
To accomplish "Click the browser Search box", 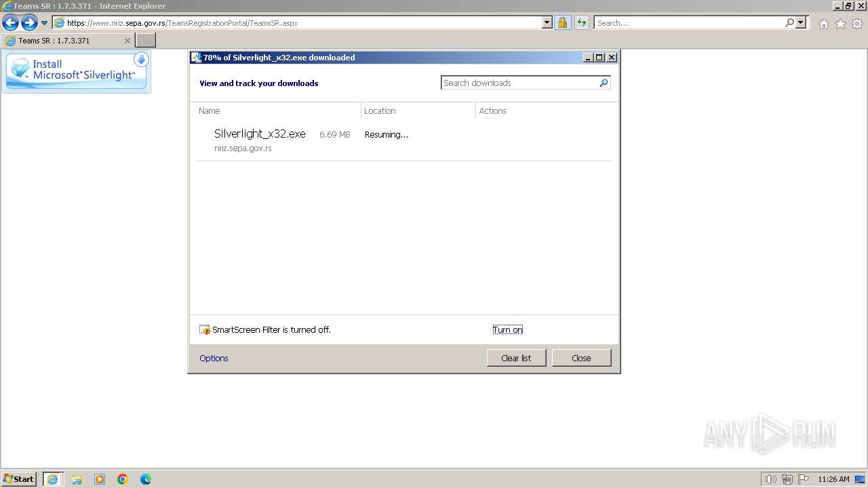I will [x=688, y=22].
